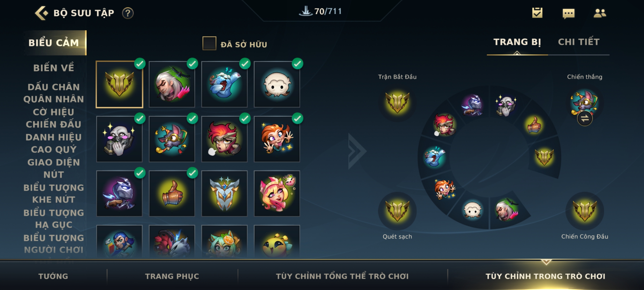Open the question mark help icon
Image resolution: width=644 pixels, height=290 pixels.
[128, 13]
